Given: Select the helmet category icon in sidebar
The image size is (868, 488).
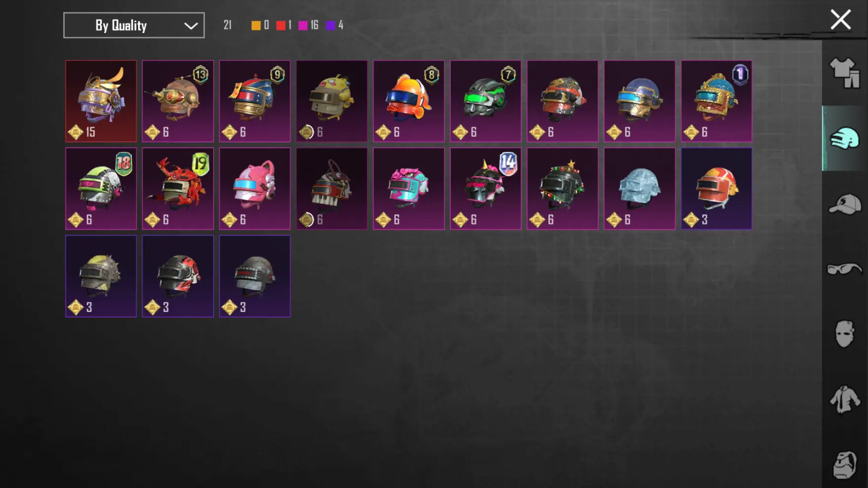Looking at the screenshot, I should (844, 139).
